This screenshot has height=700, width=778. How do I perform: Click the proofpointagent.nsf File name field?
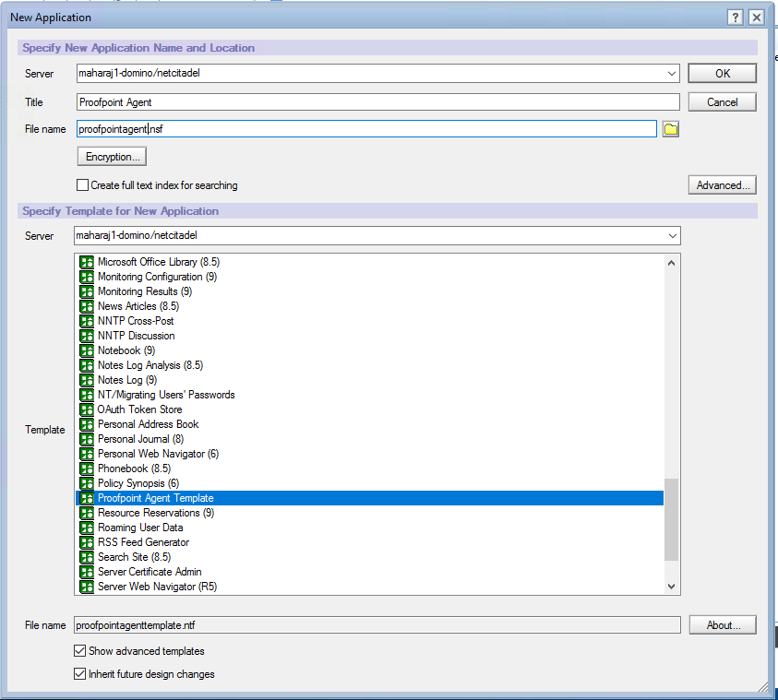[x=366, y=129]
